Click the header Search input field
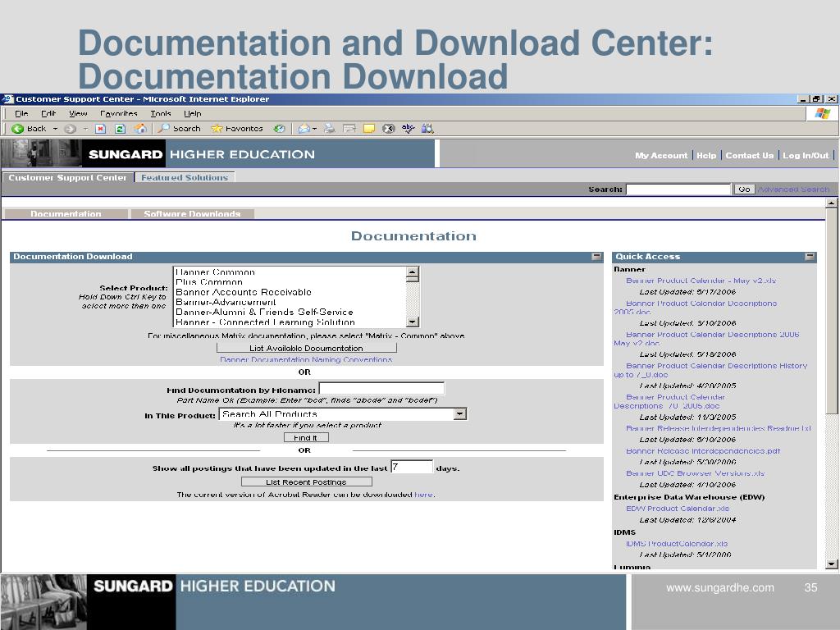This screenshot has height=630, width=840. click(678, 189)
